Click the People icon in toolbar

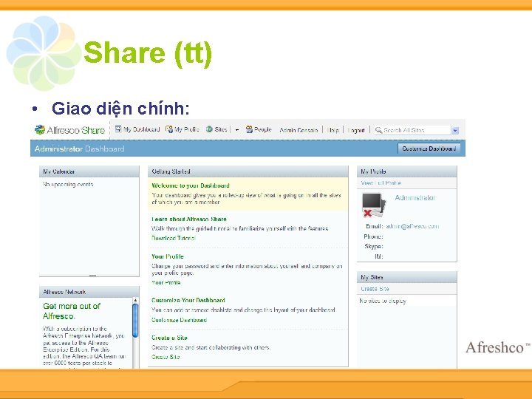[x=250, y=129]
